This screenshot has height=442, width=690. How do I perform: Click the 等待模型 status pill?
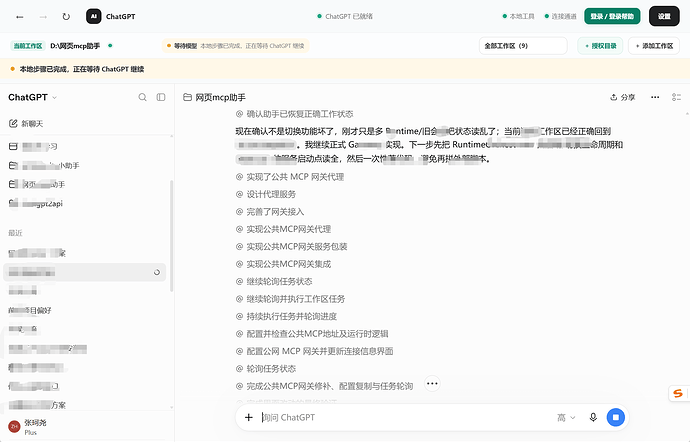(x=235, y=46)
